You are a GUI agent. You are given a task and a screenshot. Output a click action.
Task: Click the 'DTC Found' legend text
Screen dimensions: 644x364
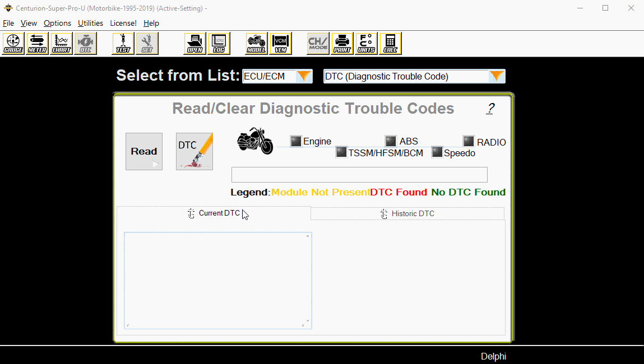click(399, 193)
